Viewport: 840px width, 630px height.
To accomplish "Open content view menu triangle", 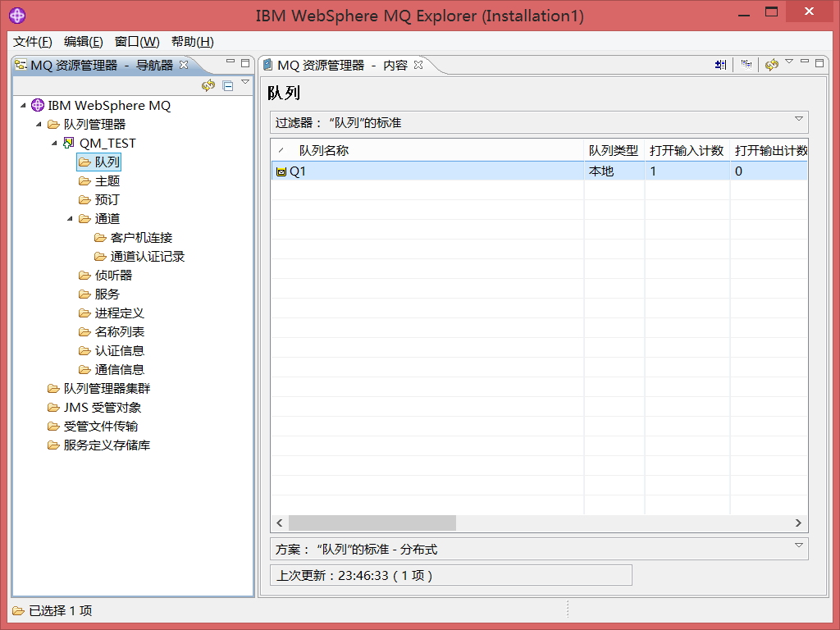I will click(789, 62).
